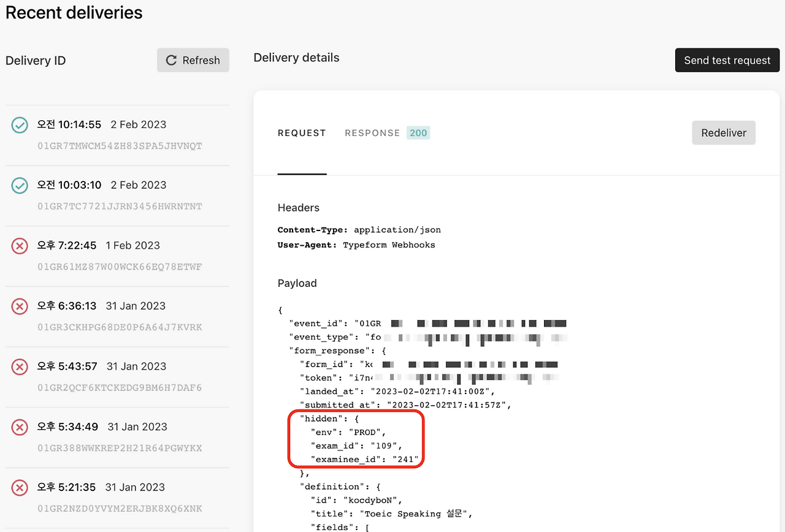Click delivery ID 01GR7TMWCM54ZH83SPA5JHVNQT

(120, 146)
